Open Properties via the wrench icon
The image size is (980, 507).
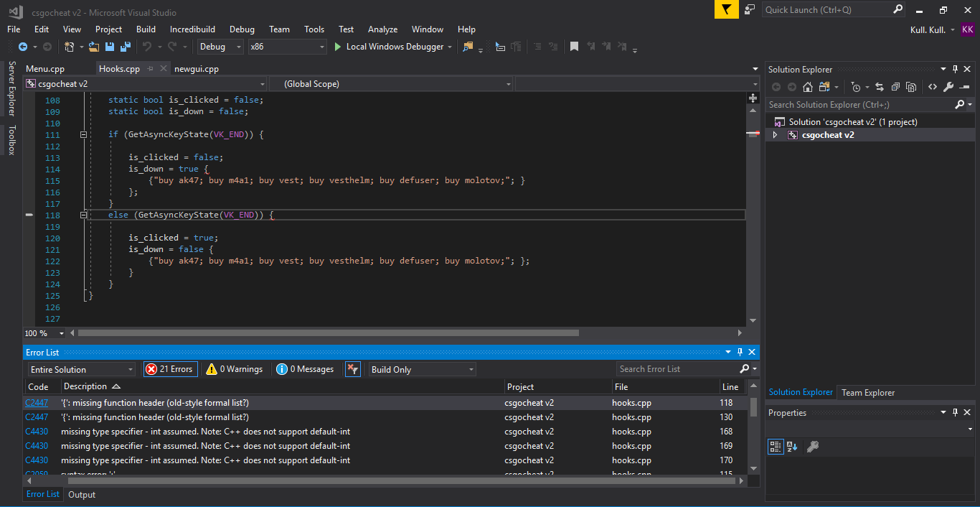pos(948,87)
